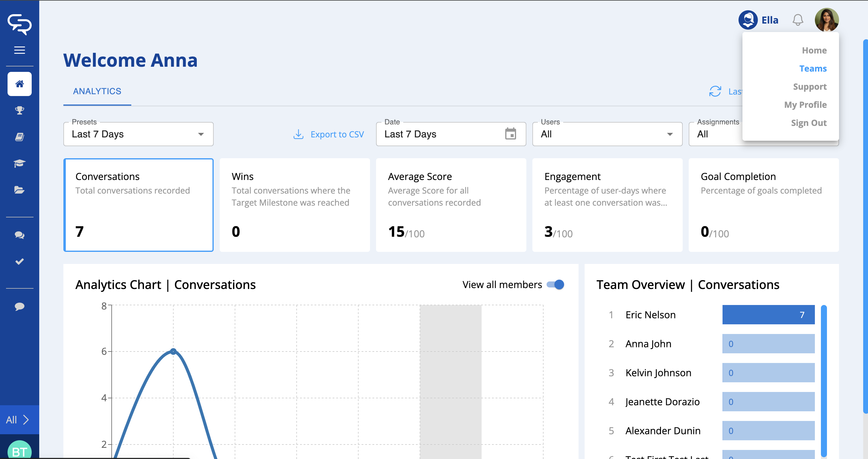The image size is (868, 459).
Task: Click the refresh sync icon
Action: point(715,91)
